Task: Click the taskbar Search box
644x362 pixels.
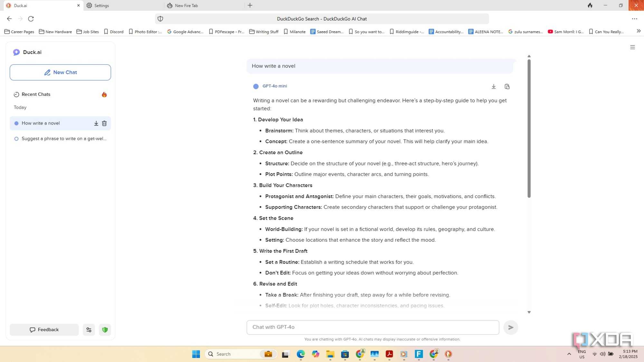Action: [x=241, y=354]
